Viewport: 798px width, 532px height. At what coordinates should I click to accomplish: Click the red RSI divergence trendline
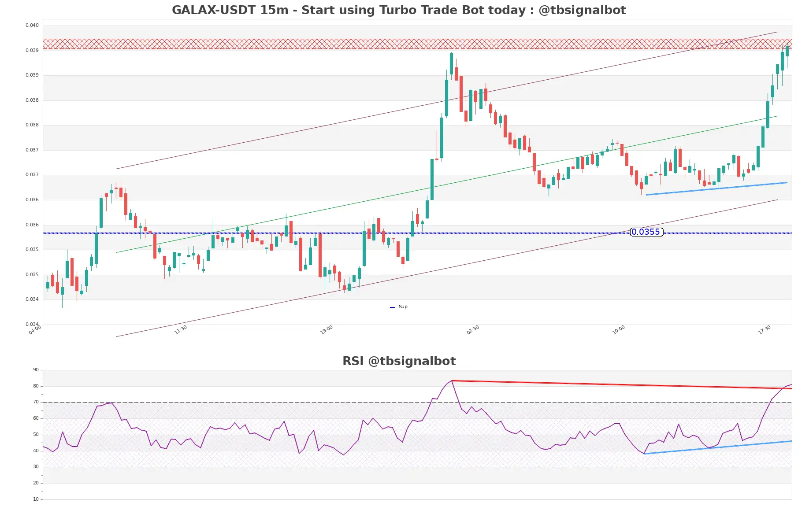pos(621,384)
